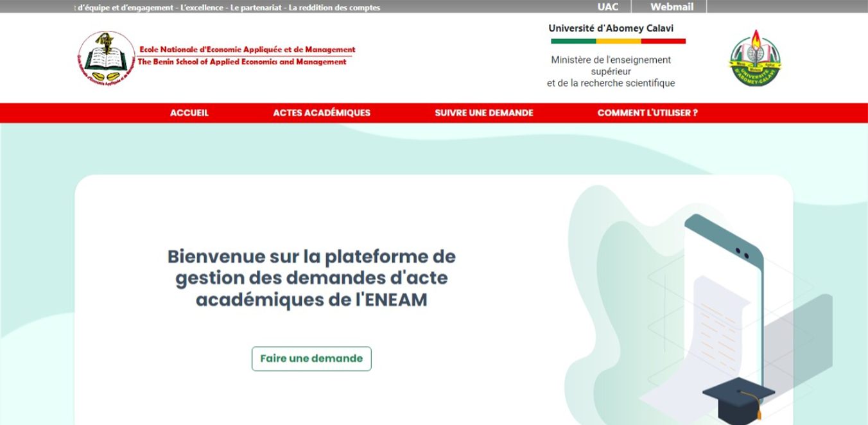The height and width of the screenshot is (425, 868).
Task: Open the ACTES ACADÉMIQUES menu
Action: click(x=321, y=112)
